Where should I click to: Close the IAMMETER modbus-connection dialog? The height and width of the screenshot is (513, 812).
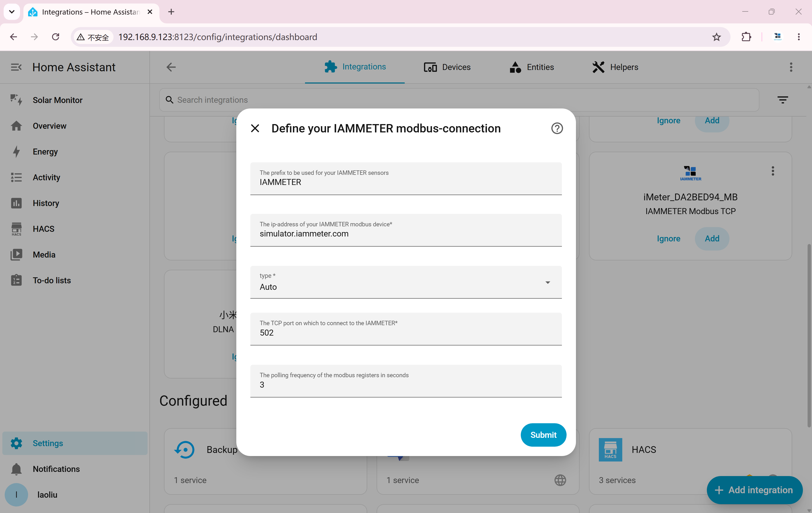255,129
